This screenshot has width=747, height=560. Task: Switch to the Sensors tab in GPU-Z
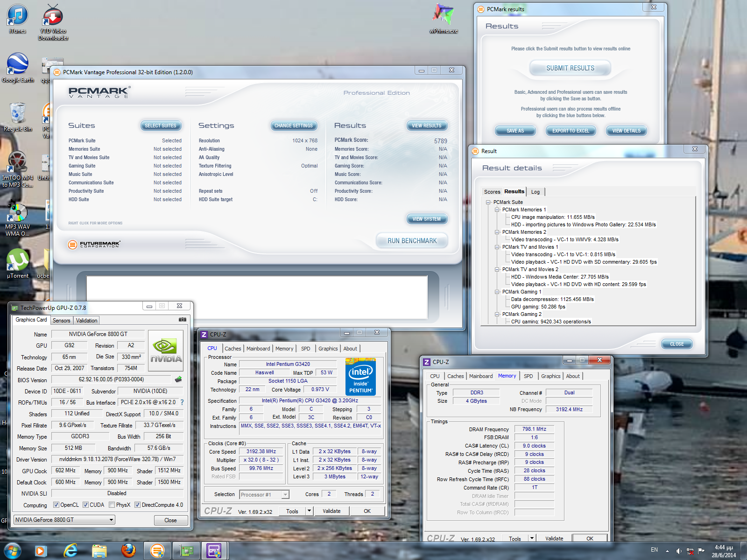(61, 321)
